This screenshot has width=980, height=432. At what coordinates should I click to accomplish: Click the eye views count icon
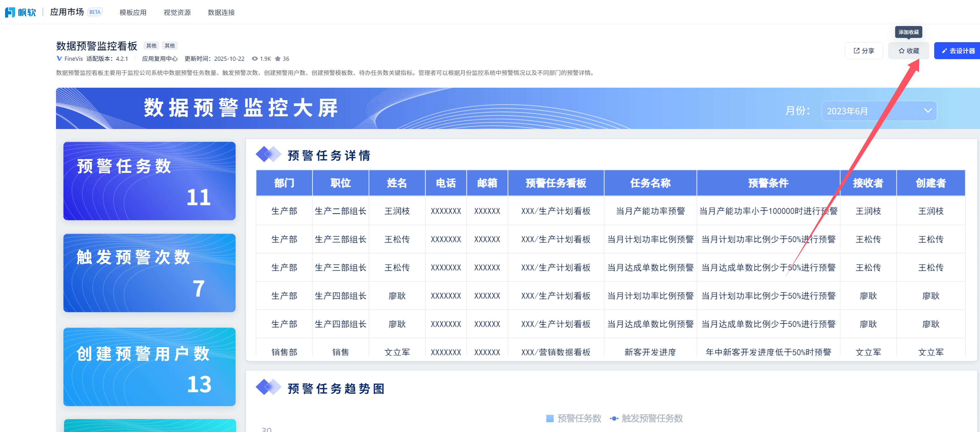click(x=255, y=59)
